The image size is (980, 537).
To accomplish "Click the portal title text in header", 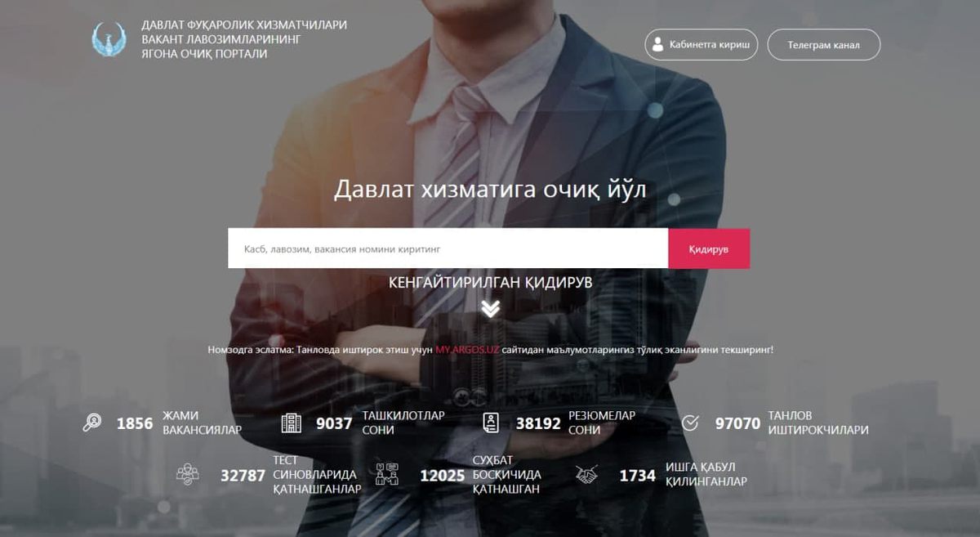I will (244, 39).
